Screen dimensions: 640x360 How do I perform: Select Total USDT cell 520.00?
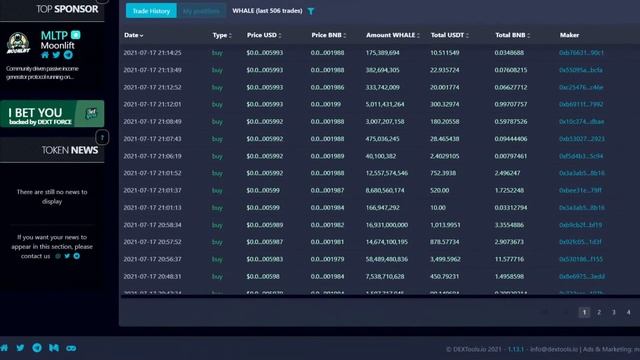(439, 190)
